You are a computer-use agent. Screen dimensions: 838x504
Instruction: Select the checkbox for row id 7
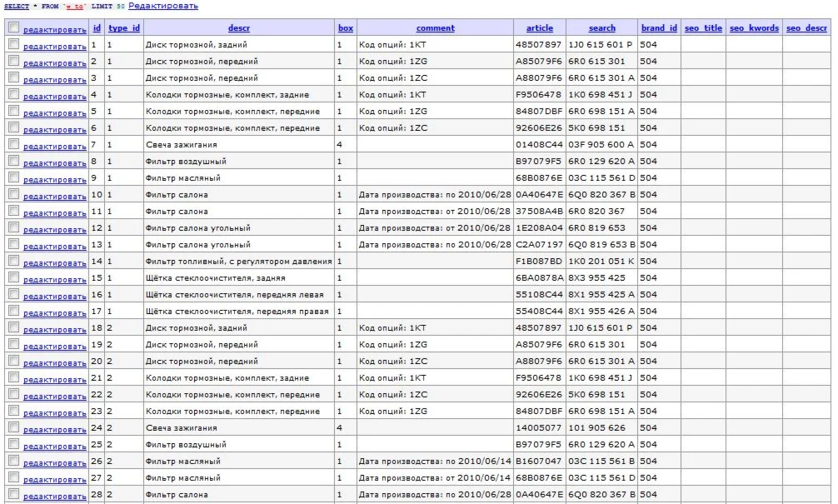coord(14,144)
